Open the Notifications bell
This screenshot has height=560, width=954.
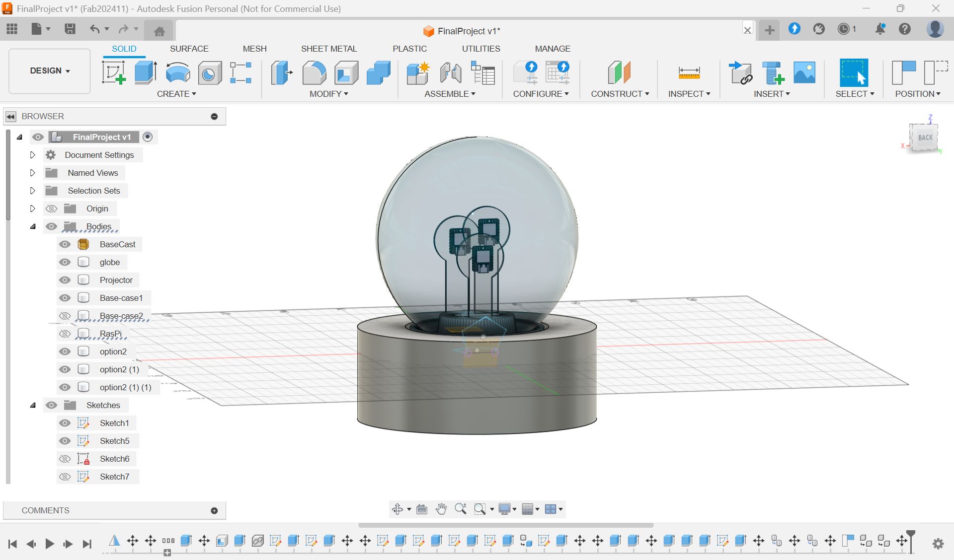880,29
